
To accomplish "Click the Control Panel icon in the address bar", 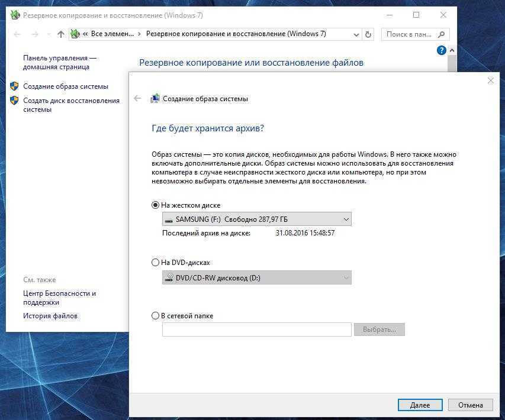I will point(75,34).
